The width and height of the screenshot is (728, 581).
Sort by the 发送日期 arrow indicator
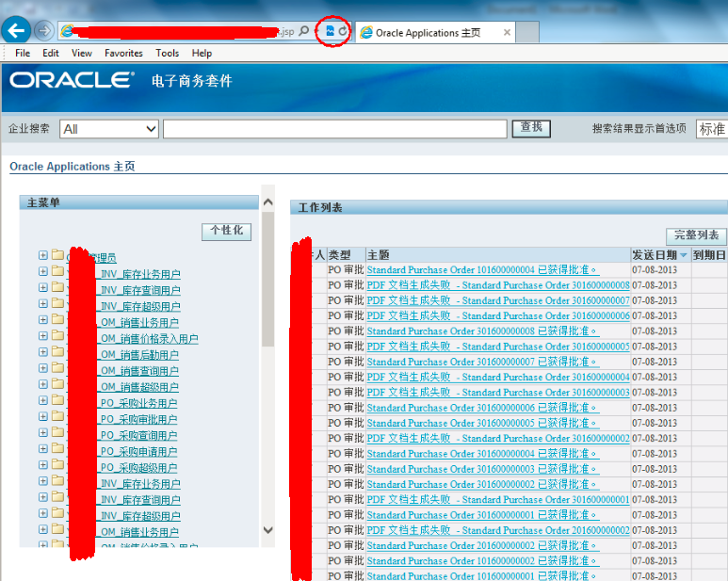tap(684, 255)
